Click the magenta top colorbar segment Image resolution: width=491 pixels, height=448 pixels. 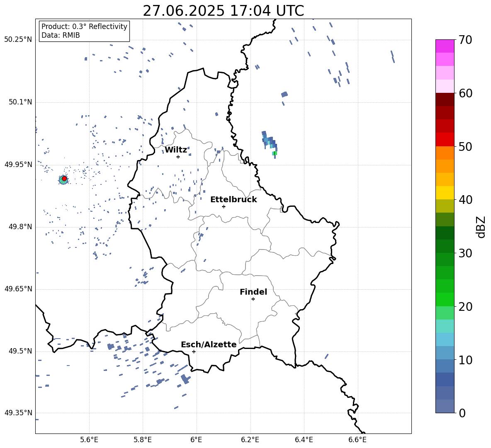coord(445,46)
